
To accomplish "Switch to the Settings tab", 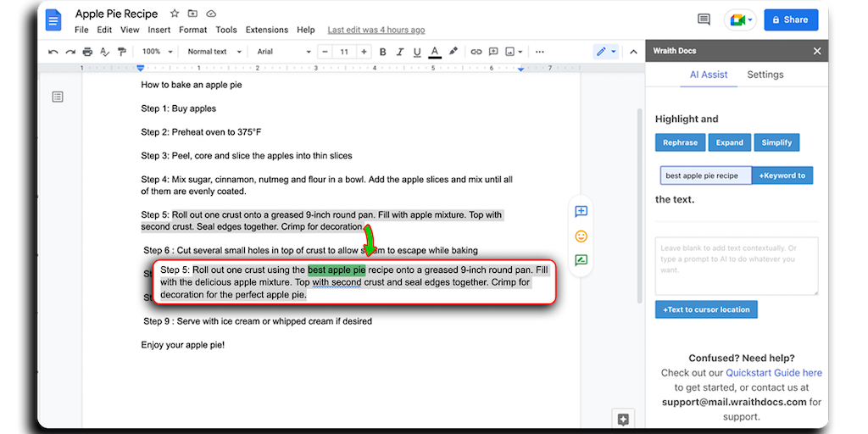I will click(765, 75).
